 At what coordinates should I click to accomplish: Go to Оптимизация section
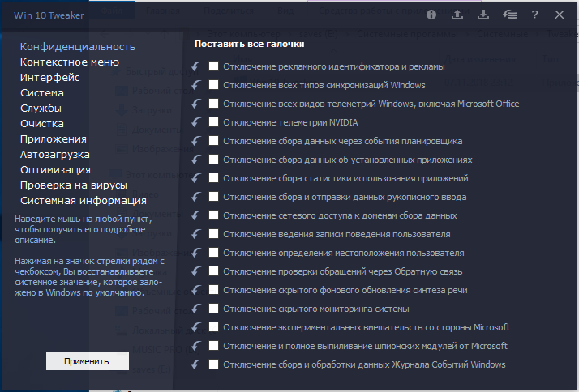(x=55, y=170)
